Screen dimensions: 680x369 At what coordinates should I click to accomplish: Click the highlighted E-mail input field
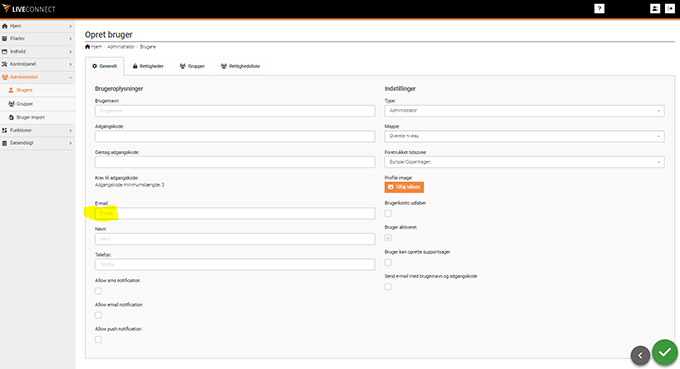[x=235, y=213]
